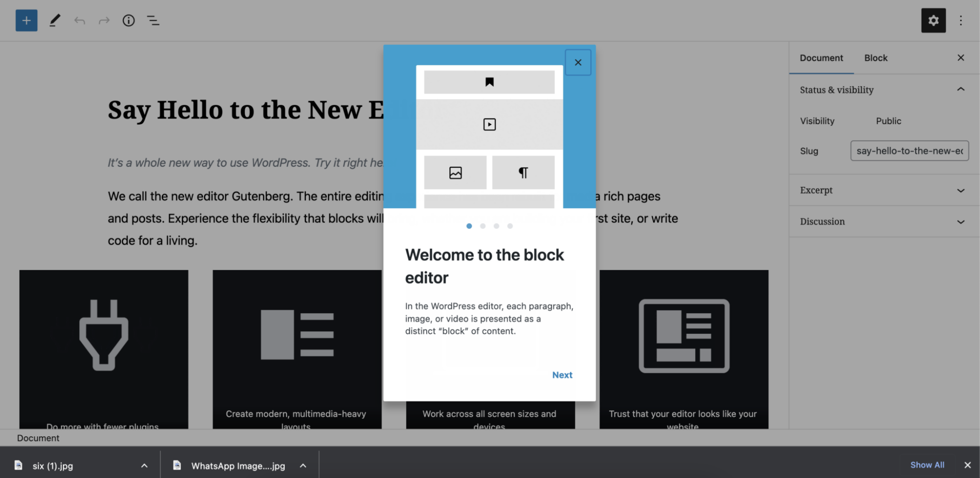Open the six (1).jpg downloaded file

pyautogui.click(x=52, y=466)
